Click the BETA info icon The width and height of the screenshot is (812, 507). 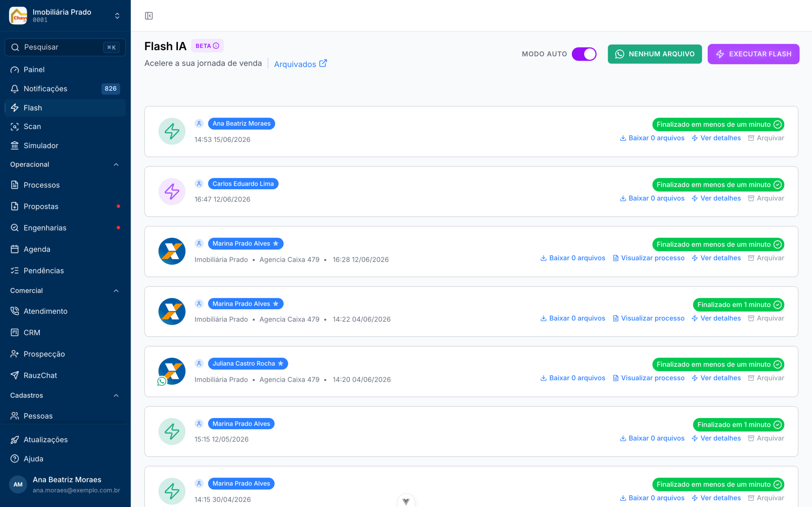[216, 46]
